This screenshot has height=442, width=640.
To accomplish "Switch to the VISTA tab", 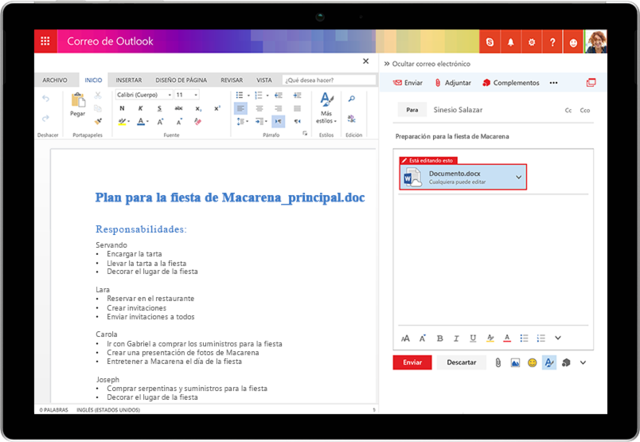I will coord(264,80).
